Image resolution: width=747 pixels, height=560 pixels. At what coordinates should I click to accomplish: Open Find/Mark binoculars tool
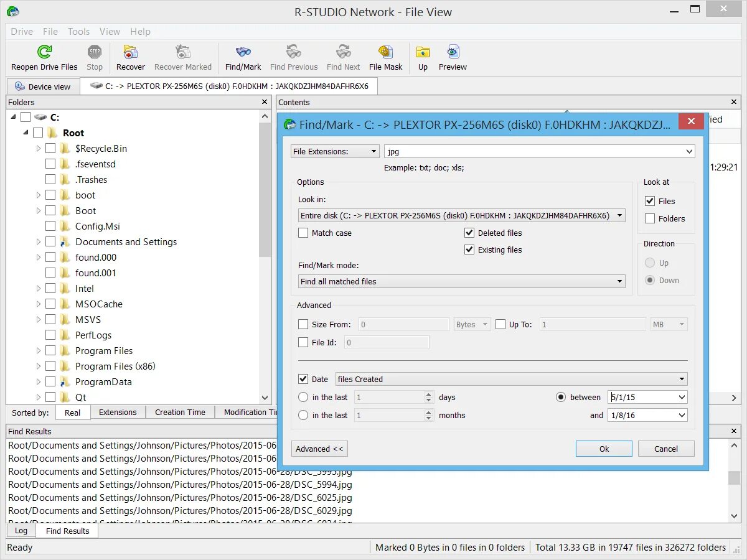(243, 52)
